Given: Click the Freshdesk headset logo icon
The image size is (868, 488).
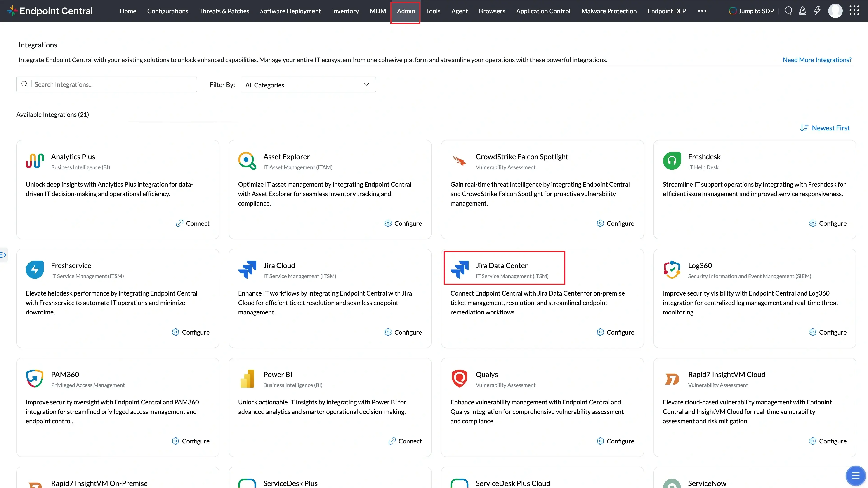Looking at the screenshot, I should click(x=672, y=161).
